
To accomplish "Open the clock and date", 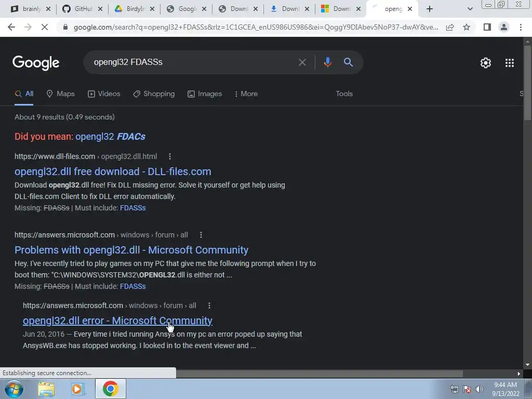I will click(506, 389).
